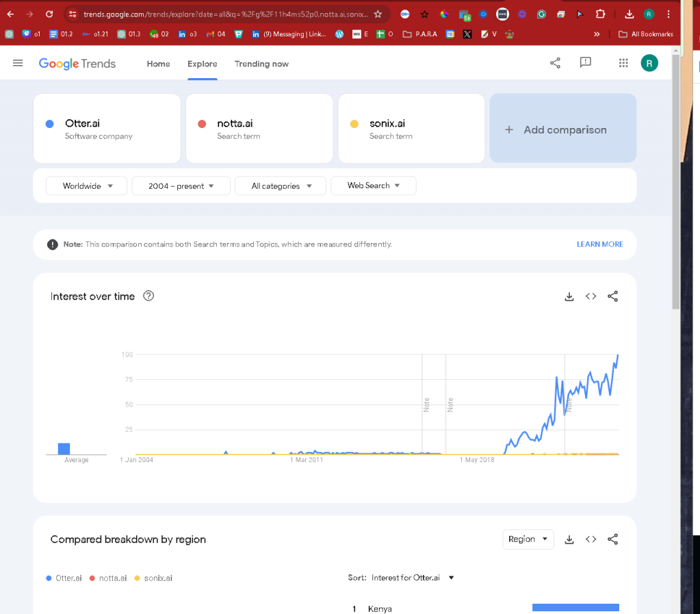Image resolution: width=700 pixels, height=614 pixels.
Task: Open the Google account avatar in Trends header
Action: [649, 64]
